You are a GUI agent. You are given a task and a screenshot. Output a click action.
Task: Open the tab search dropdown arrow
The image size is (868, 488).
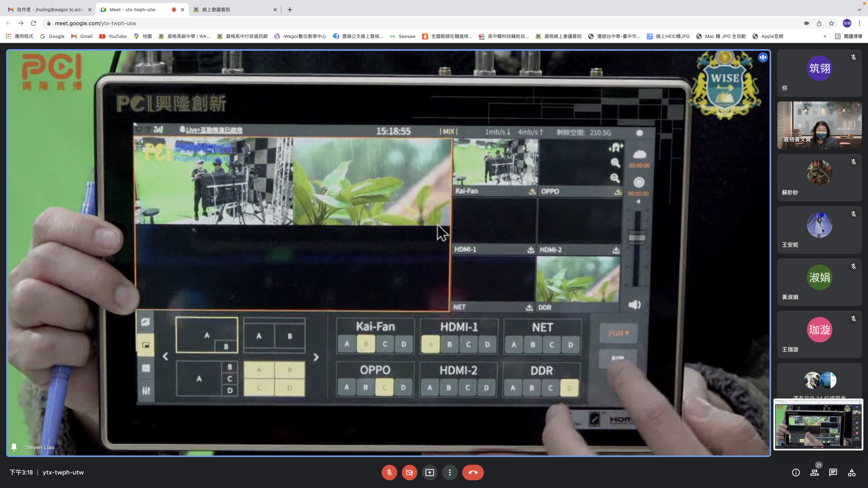[x=859, y=9]
